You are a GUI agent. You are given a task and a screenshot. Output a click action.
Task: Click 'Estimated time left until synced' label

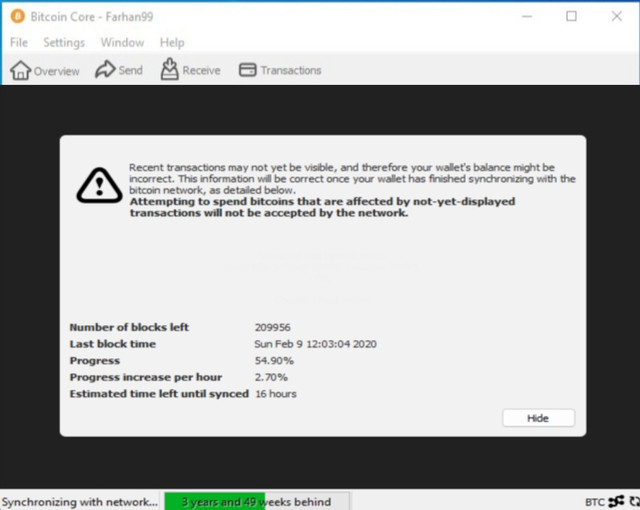click(159, 394)
